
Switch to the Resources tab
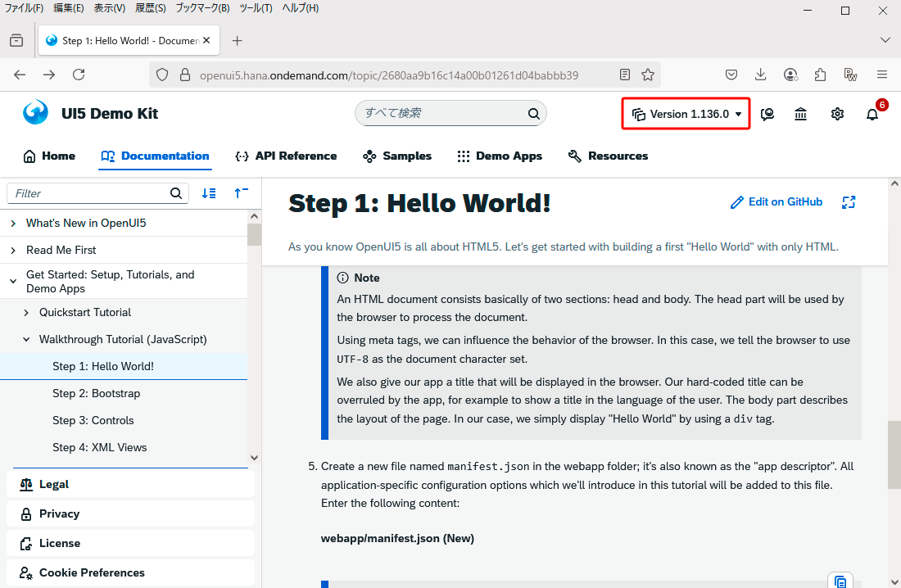[608, 156]
